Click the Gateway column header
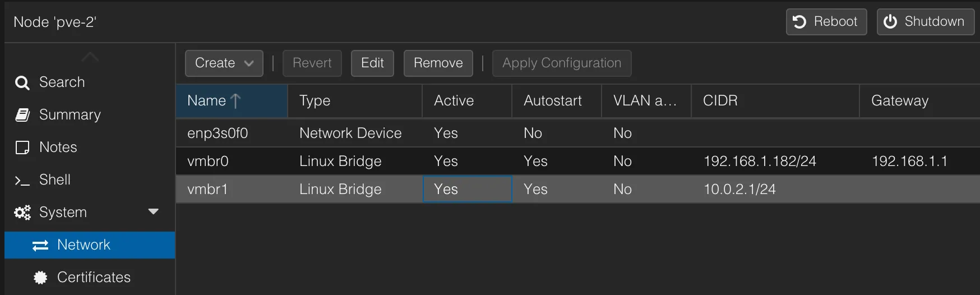The height and width of the screenshot is (295, 980). [918, 101]
